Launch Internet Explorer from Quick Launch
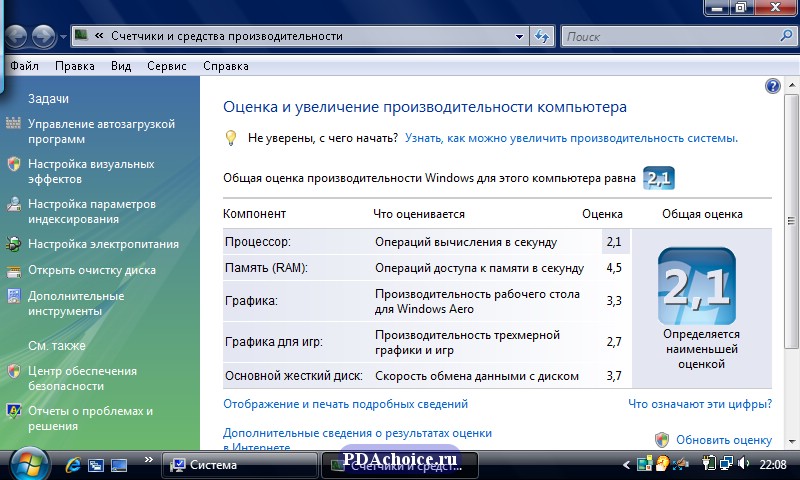 pos(73,465)
